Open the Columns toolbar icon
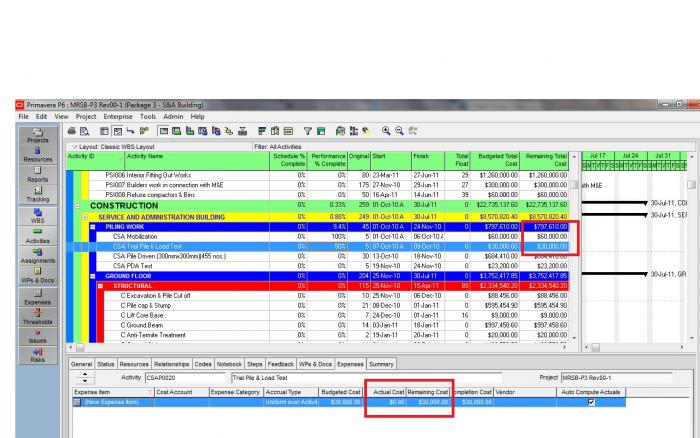700x438 pixels. [275, 131]
